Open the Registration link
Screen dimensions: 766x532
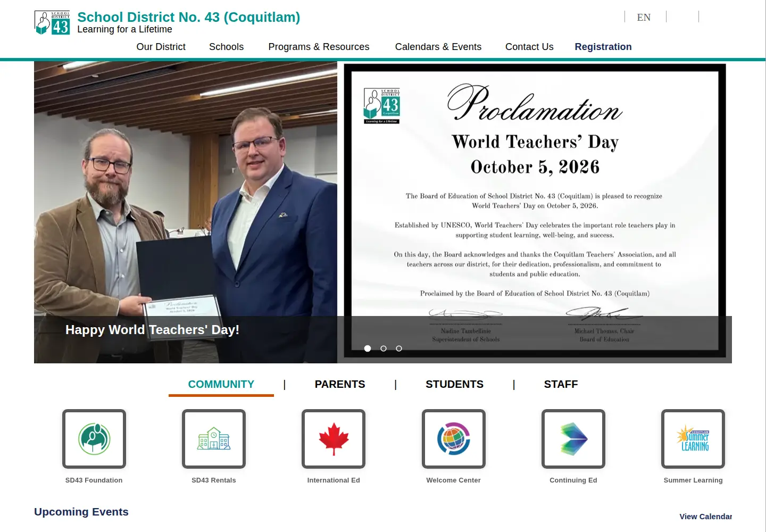[x=603, y=47]
